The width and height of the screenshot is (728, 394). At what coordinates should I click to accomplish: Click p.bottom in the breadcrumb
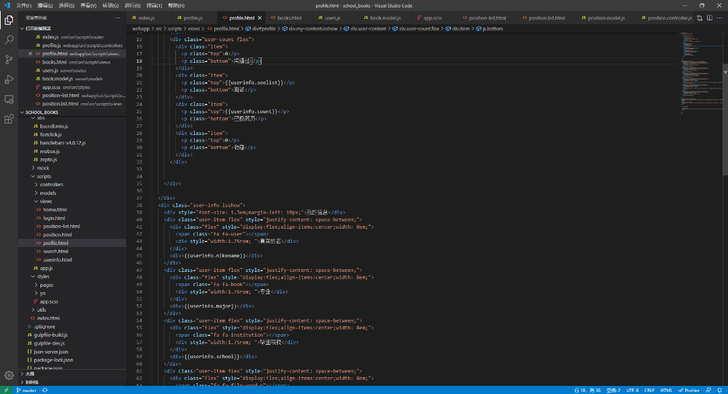(489, 29)
